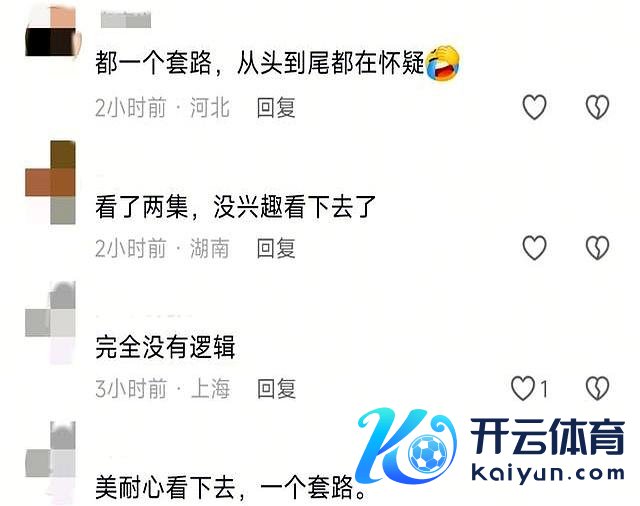Click the crying-laughing emoji in first comment
Image resolution: width=640 pixels, height=506 pixels.
(x=442, y=64)
